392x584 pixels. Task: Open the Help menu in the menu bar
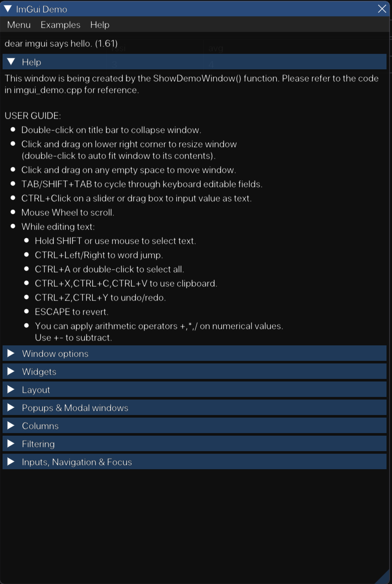point(100,25)
